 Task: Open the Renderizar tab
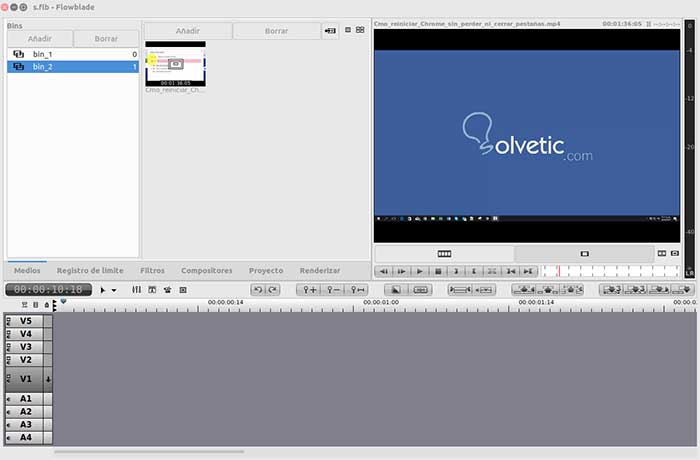tap(320, 270)
